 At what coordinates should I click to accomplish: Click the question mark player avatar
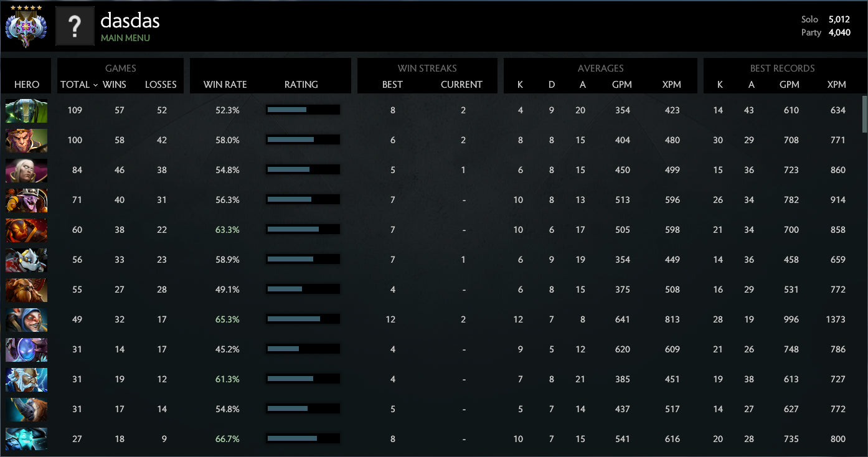pos(75,26)
